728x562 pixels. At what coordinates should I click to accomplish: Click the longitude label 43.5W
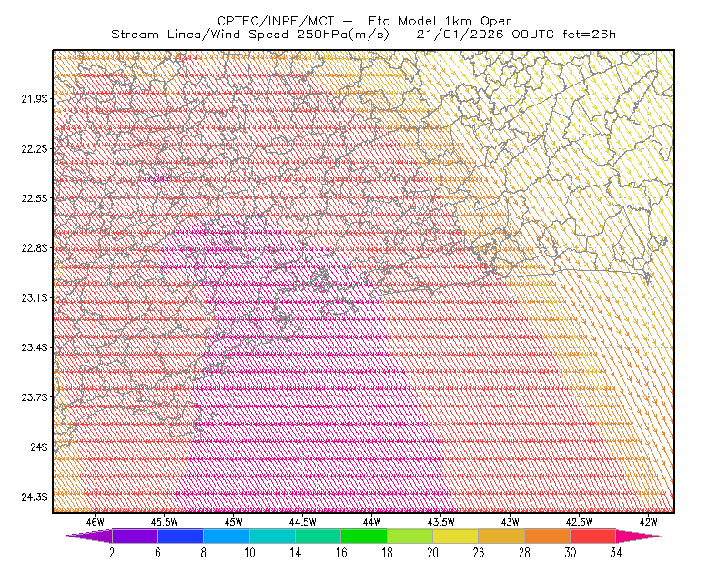(441, 522)
